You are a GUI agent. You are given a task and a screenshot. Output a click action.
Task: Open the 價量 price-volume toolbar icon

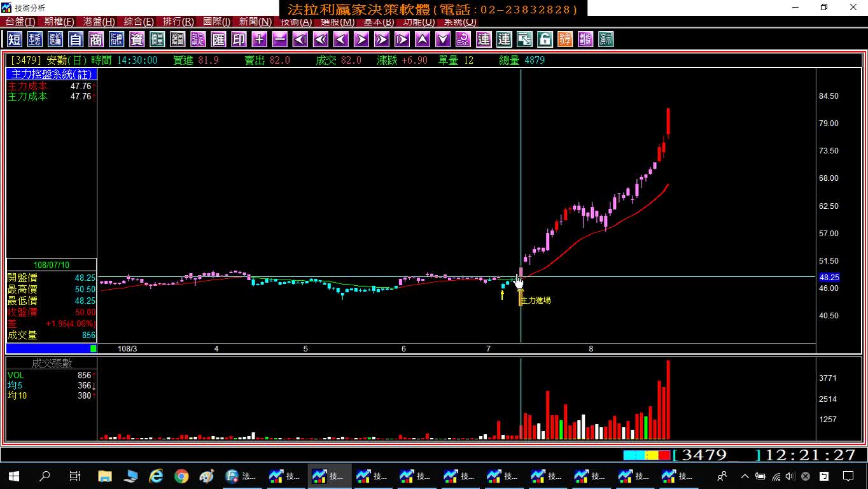pos(157,39)
